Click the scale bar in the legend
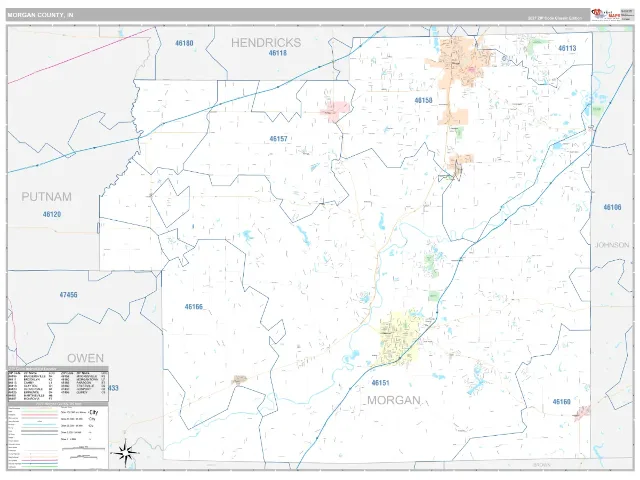The width and height of the screenshot is (640, 480). click(85, 449)
